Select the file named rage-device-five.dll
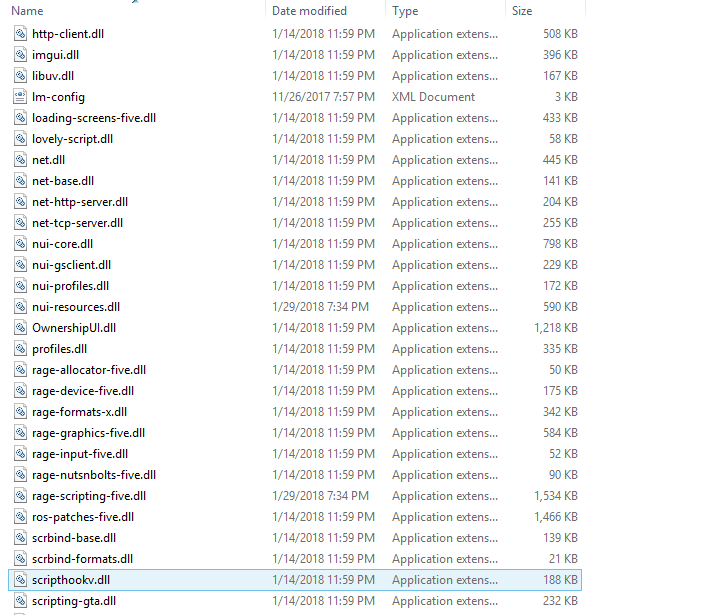712x615 pixels. 83,391
